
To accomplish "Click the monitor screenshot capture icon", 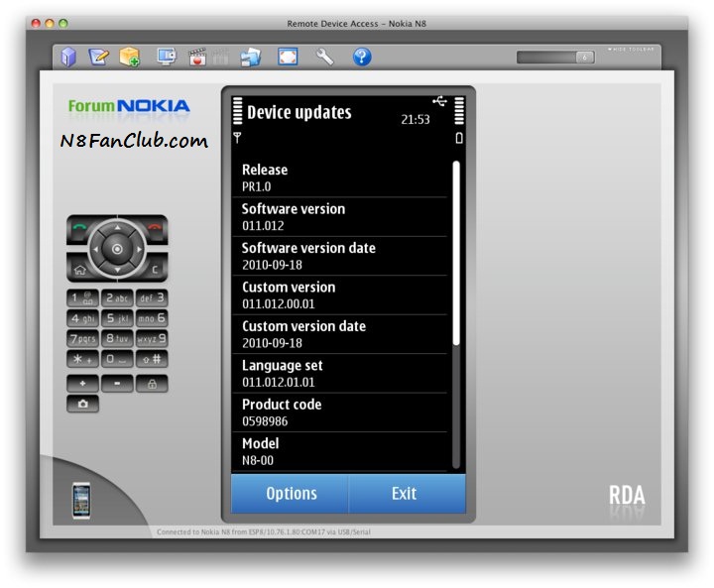I will click(167, 57).
